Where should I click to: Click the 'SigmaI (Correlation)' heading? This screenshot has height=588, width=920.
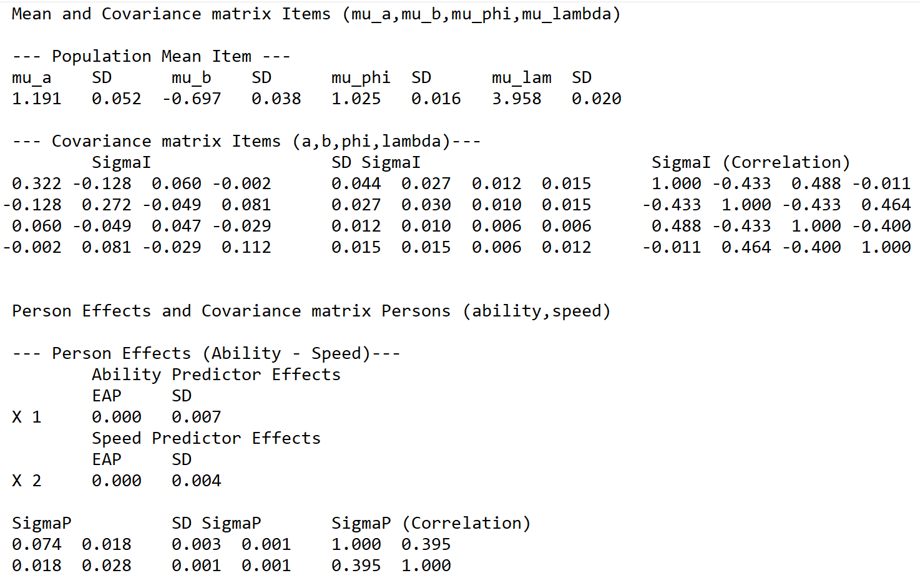751,162
